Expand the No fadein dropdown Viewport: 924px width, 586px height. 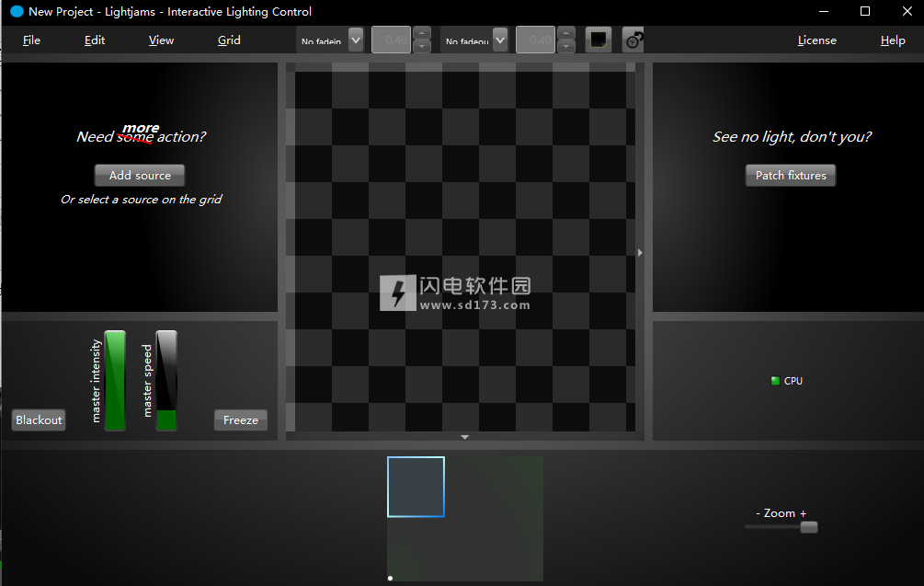click(356, 40)
